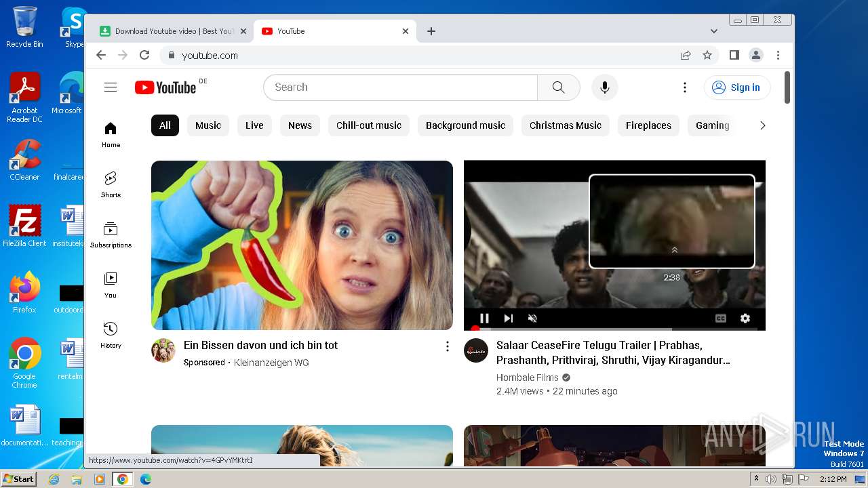
Task: Open Subscriptions in sidebar
Action: click(x=111, y=235)
